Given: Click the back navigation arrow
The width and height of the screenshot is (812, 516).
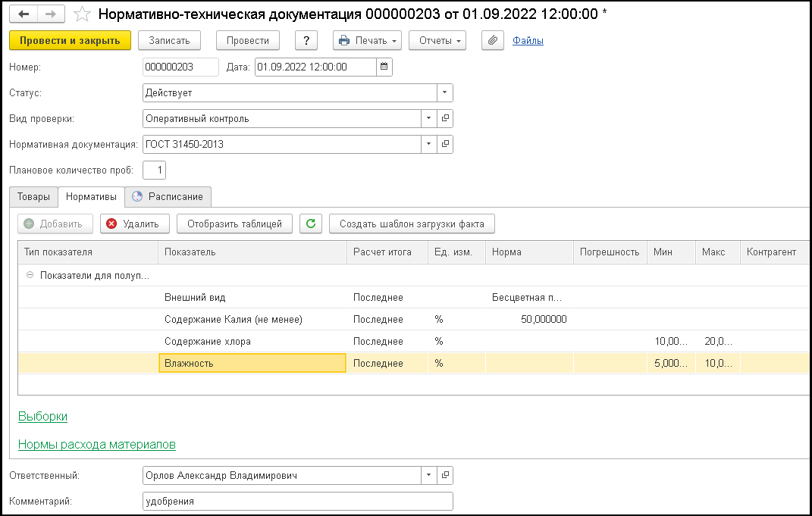Looking at the screenshot, I should pyautogui.click(x=24, y=14).
